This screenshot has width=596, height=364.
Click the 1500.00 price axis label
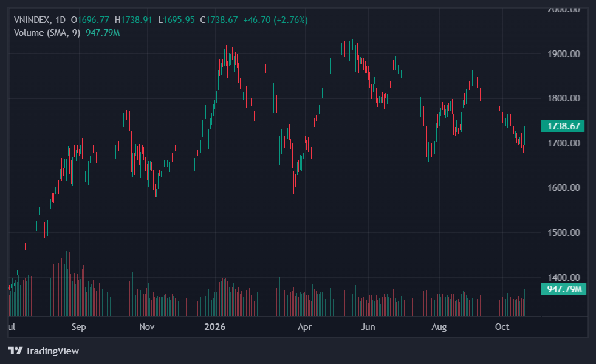[563, 232]
